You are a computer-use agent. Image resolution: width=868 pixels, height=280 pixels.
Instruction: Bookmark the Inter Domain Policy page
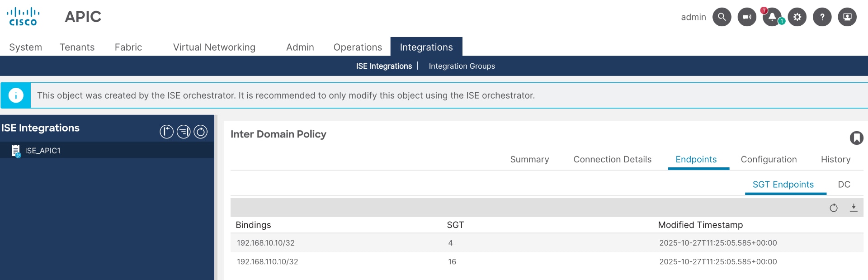(x=856, y=138)
